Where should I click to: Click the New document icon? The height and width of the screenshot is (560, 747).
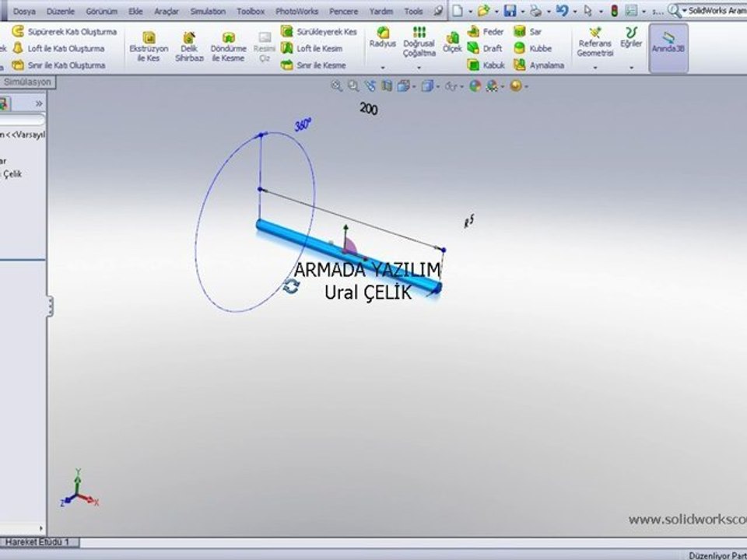458,10
